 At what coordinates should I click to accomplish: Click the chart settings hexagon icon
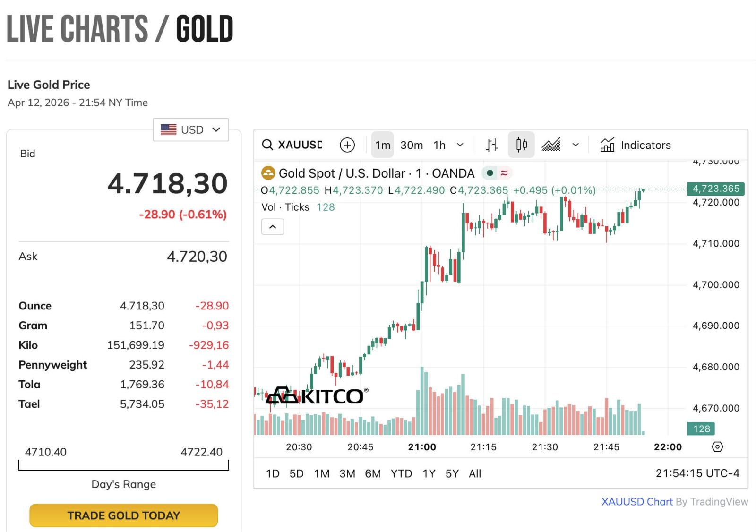(x=717, y=446)
